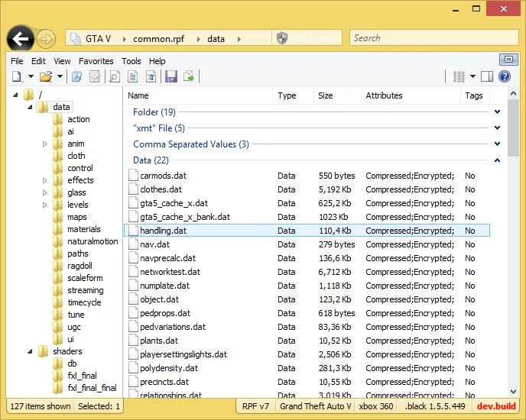
Task: Open the New file dropdown arrow
Action: 31,77
